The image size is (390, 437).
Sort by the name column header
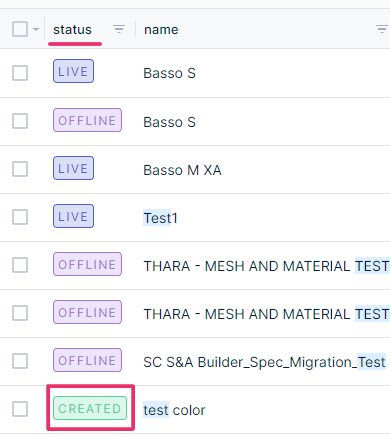pyautogui.click(x=161, y=30)
